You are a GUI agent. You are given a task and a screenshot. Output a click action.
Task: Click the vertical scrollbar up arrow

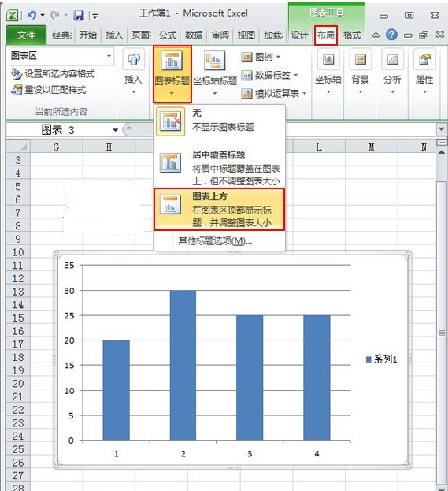[x=442, y=152]
